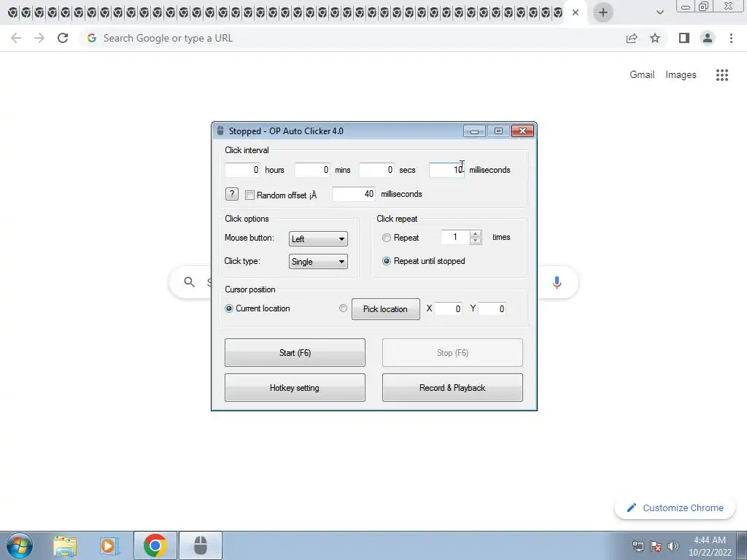Switch to OP Auto Clicker taskbar icon
This screenshot has height=560, width=747.
[x=201, y=545]
